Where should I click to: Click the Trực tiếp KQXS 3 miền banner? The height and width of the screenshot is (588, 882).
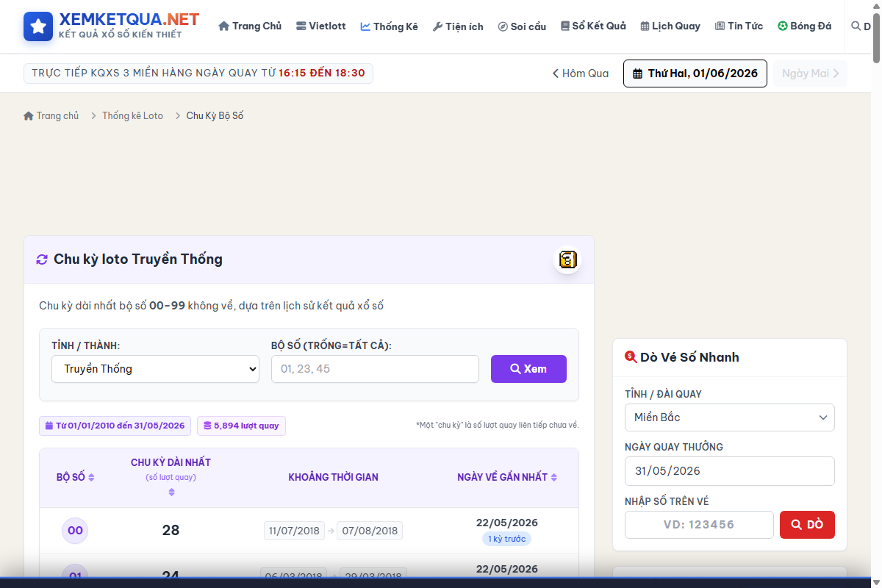(x=198, y=73)
